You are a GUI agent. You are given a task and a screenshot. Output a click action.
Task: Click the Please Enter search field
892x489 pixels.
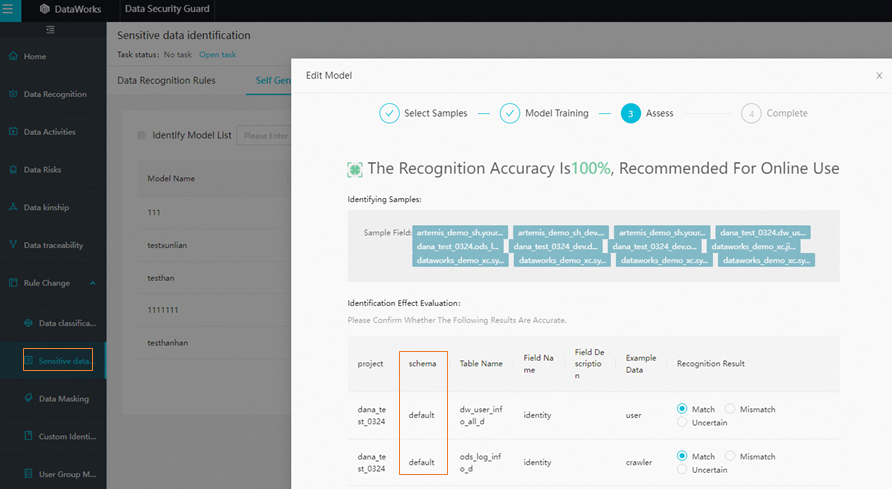(x=264, y=135)
